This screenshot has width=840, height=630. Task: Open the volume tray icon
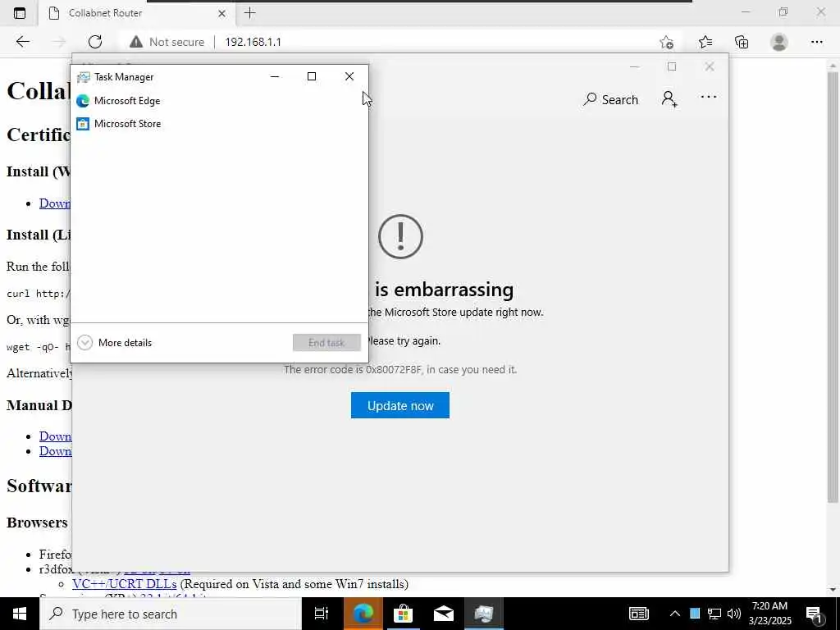[734, 614]
